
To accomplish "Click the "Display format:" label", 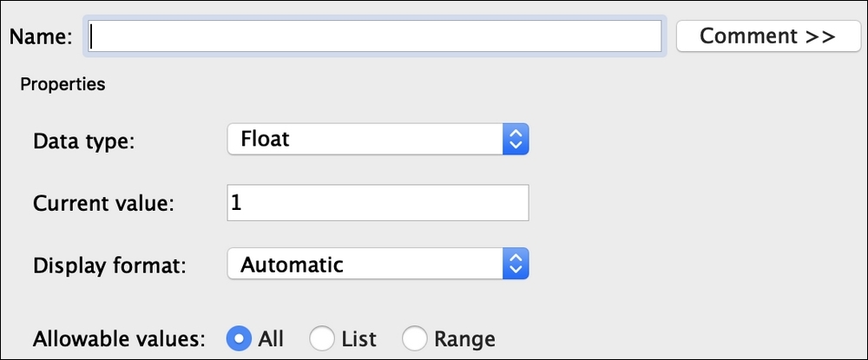I will click(x=110, y=266).
